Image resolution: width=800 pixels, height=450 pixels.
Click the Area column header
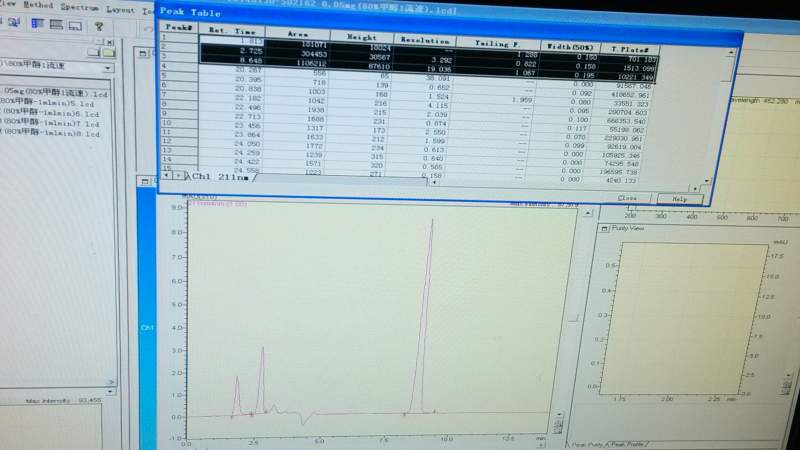297,34
